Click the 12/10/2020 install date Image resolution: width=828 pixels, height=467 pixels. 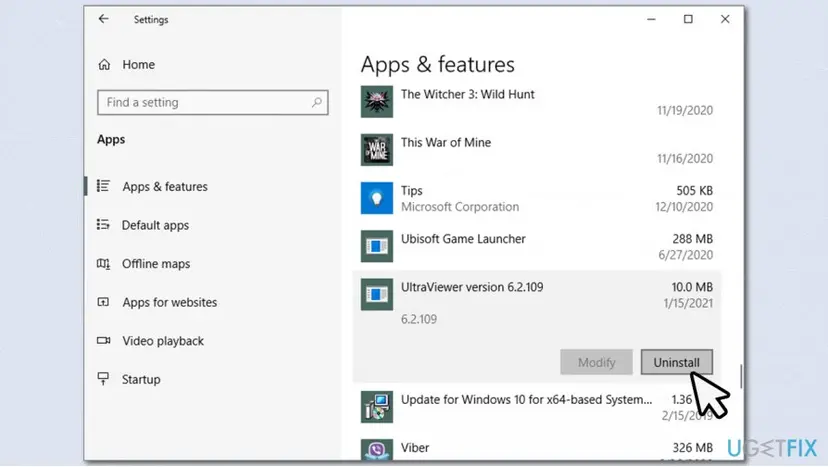pyautogui.click(x=684, y=207)
